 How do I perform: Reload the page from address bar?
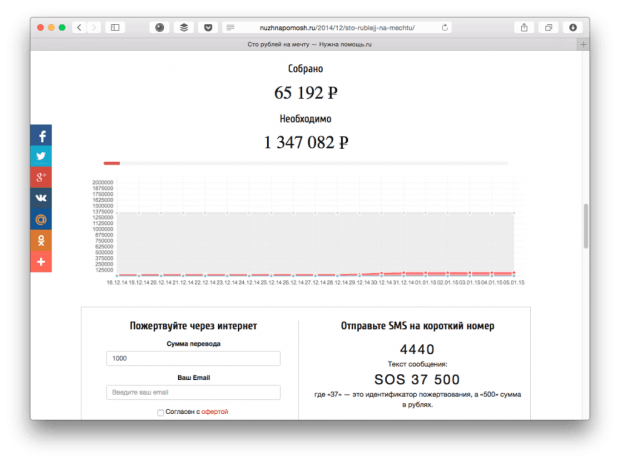pos(444,27)
